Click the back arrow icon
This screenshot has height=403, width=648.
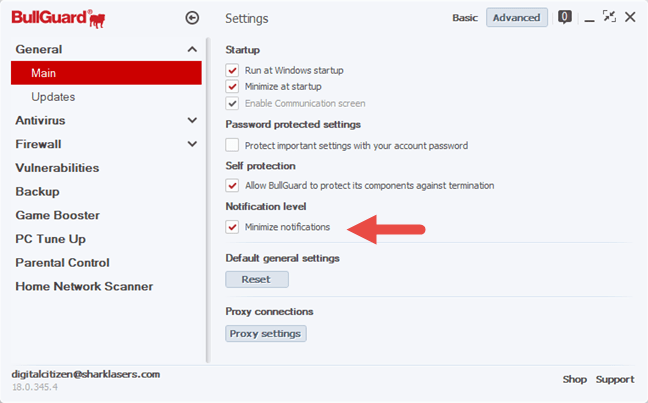pos(192,18)
